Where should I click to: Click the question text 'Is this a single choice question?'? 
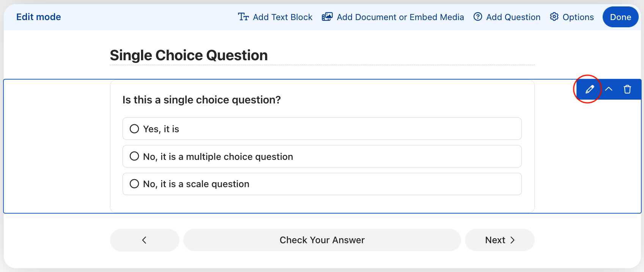point(201,100)
